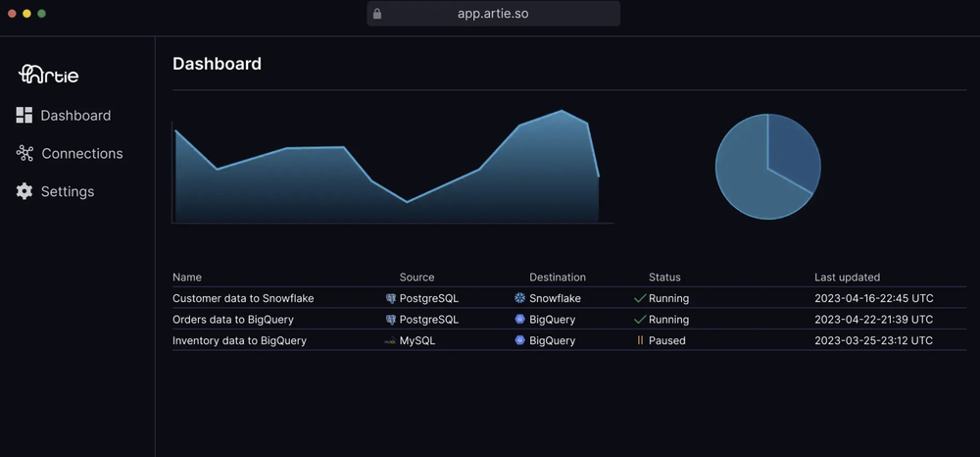Click the darker smaller pie chart slice
980x457 pixels.
[793, 150]
